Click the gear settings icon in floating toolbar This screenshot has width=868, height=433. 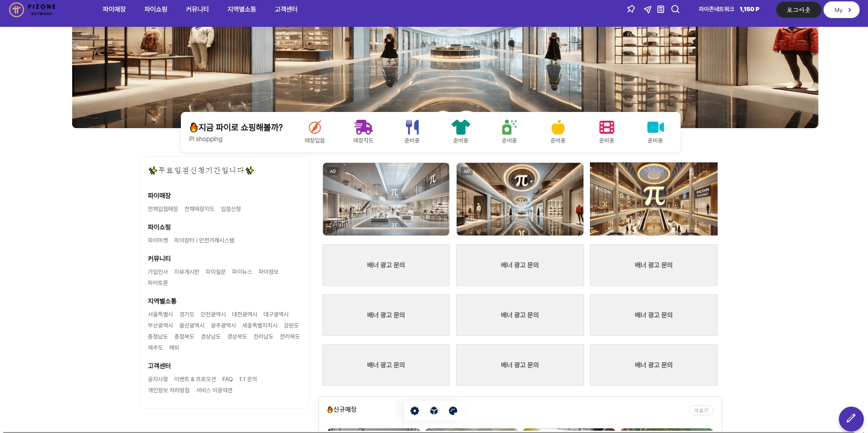pos(415,411)
